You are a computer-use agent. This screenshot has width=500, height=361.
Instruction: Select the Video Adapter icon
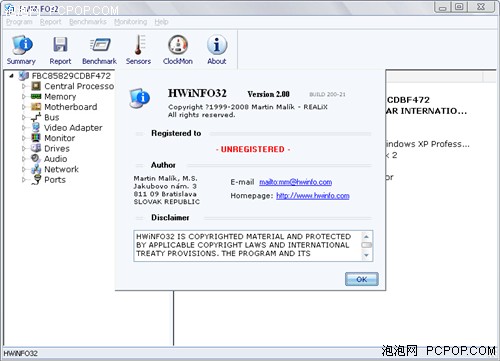click(36, 127)
